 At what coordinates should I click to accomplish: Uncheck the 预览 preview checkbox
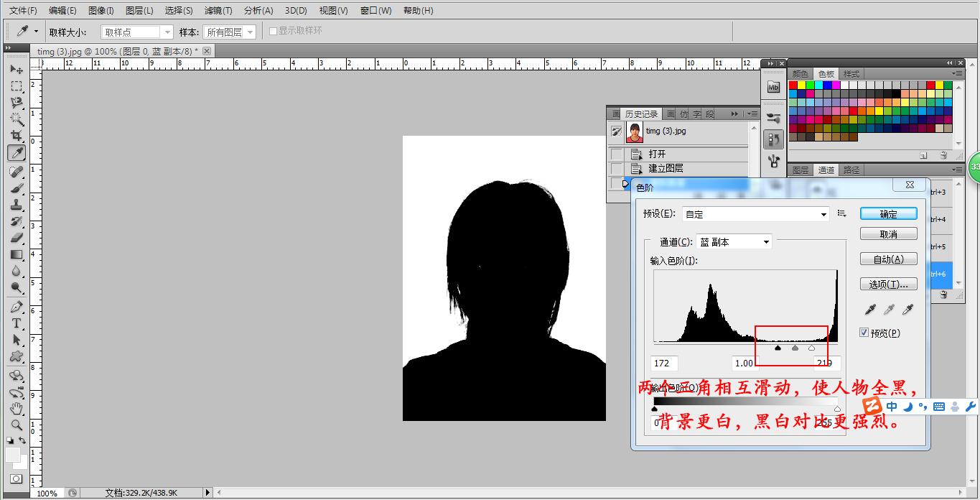864,333
